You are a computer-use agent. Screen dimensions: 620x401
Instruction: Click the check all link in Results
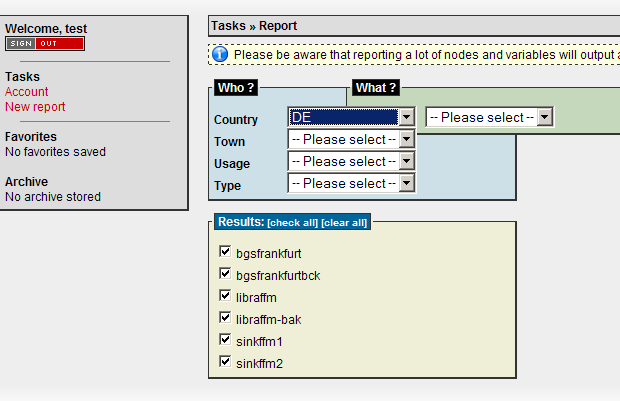tap(293, 223)
